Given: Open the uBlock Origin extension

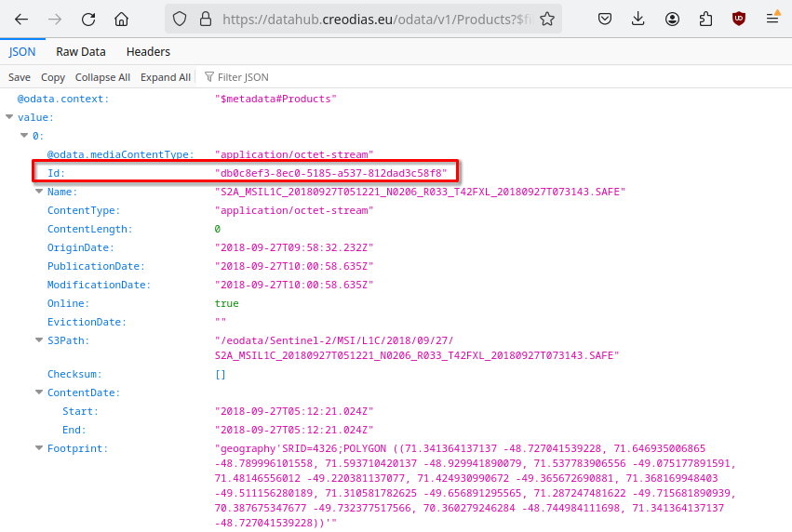Looking at the screenshot, I should pos(738,20).
